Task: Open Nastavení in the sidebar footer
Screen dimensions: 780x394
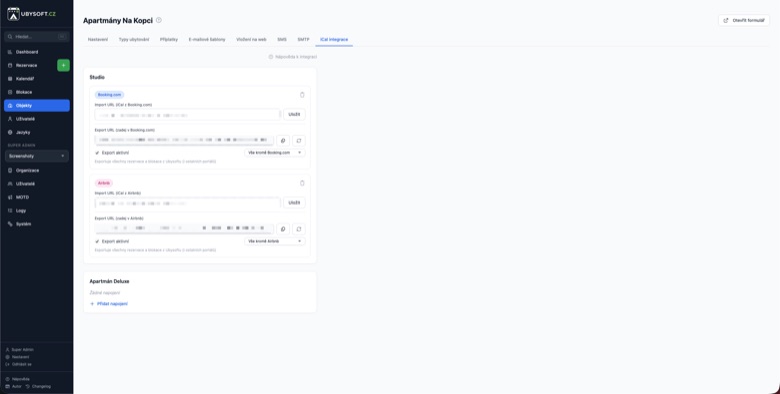Action: (x=17, y=357)
